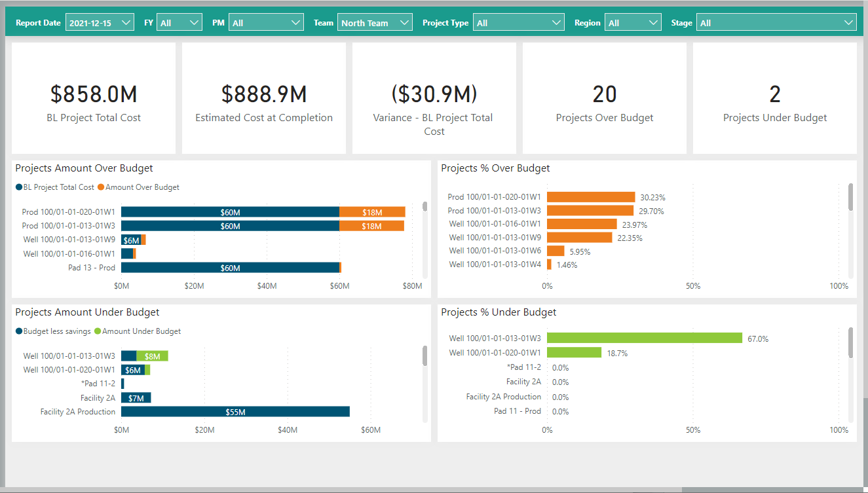868x493 pixels.
Task: Expand the FY filter dropdown
Action: click(x=179, y=23)
